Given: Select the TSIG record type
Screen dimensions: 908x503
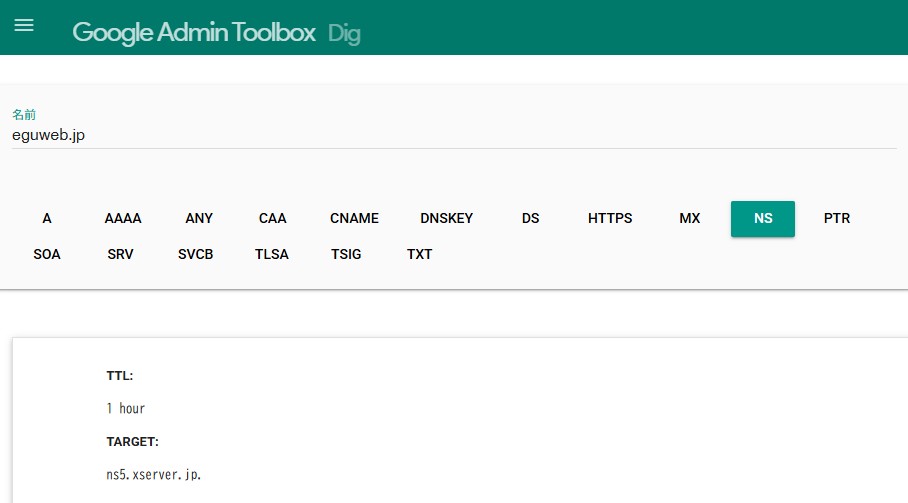Looking at the screenshot, I should 346,254.
